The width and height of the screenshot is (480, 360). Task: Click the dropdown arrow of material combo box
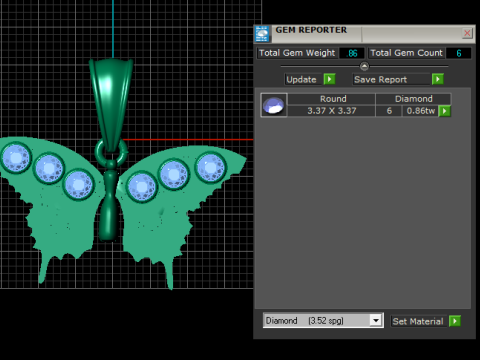click(x=376, y=321)
